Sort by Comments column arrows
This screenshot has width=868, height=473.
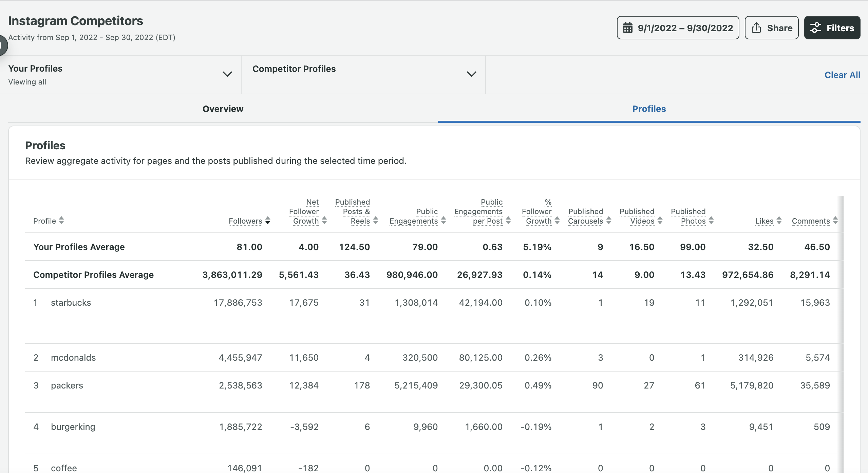click(x=835, y=221)
